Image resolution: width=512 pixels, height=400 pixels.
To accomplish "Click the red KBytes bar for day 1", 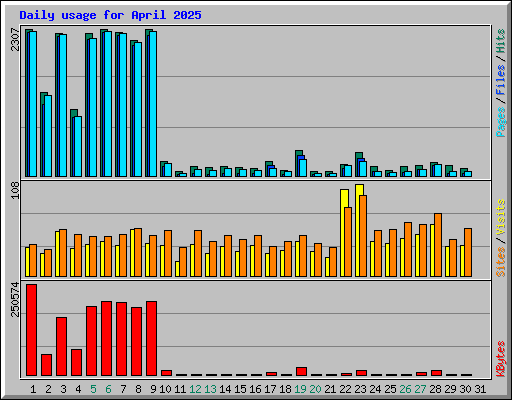I will click(x=31, y=330).
